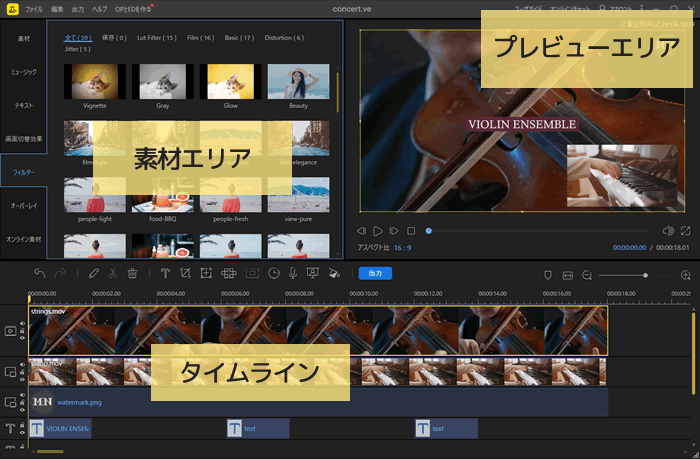Select the crop tool icon
Screen dimensions: 700x459
(185, 273)
